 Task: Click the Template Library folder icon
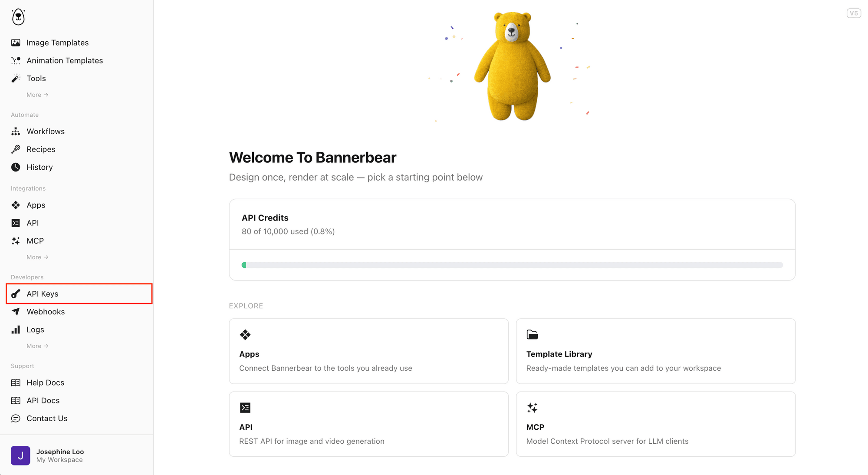point(532,335)
